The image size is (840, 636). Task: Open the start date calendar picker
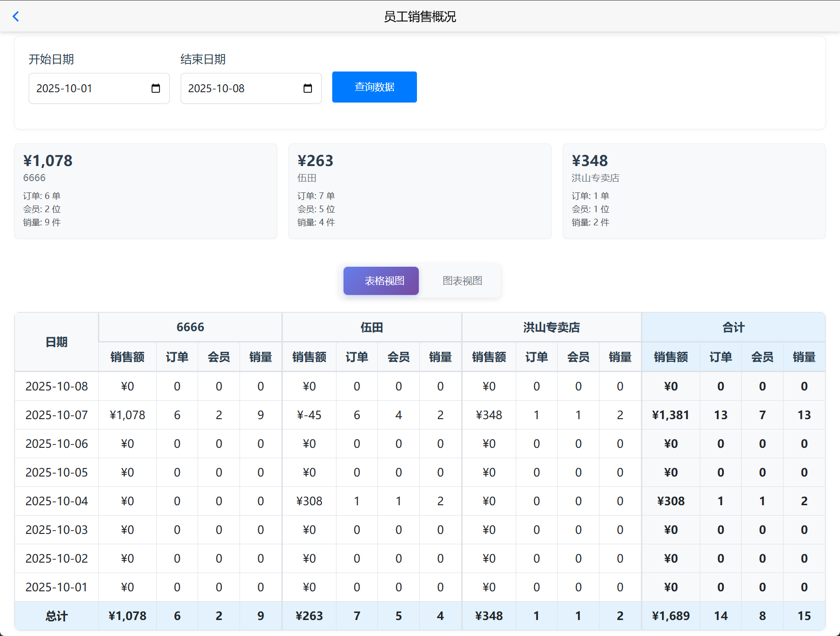(x=156, y=88)
